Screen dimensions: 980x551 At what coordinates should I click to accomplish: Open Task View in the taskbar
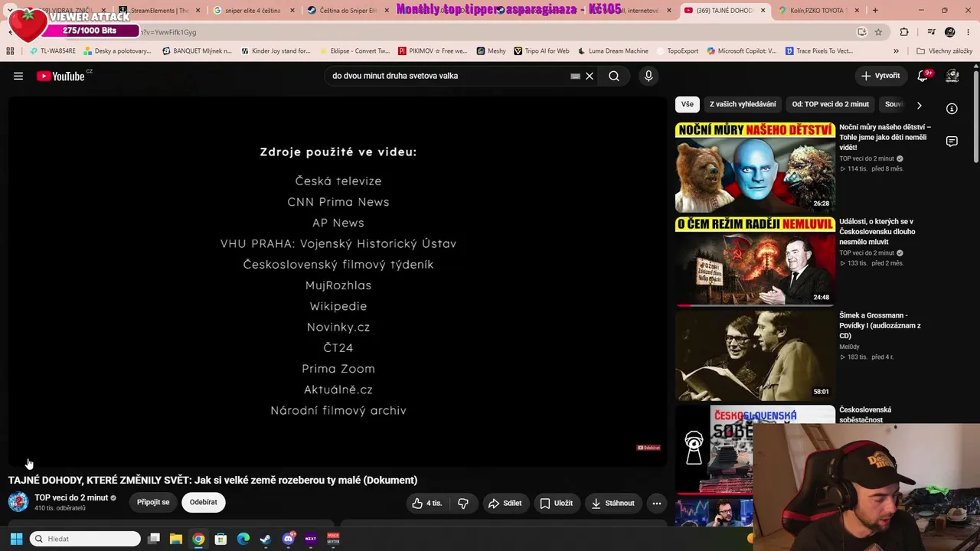pos(154,539)
